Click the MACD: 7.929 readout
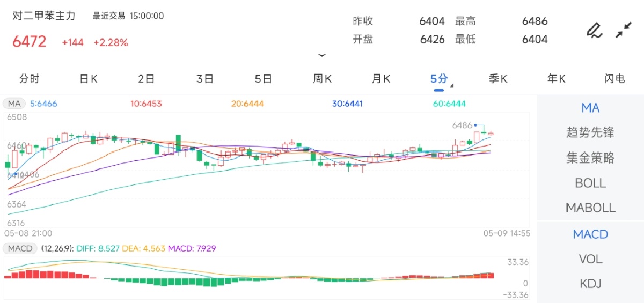The image size is (644, 303). point(193,249)
